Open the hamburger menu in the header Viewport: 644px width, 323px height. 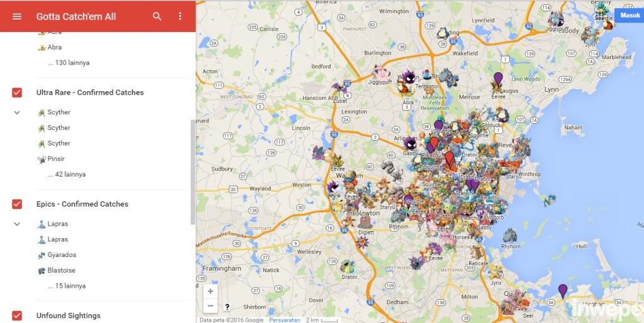[x=17, y=16]
